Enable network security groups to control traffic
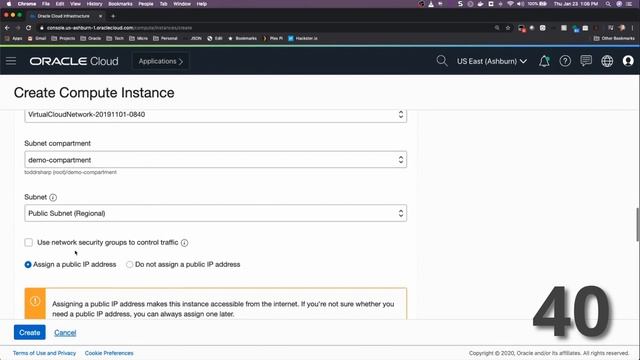This screenshot has height=360, width=640. (29, 242)
